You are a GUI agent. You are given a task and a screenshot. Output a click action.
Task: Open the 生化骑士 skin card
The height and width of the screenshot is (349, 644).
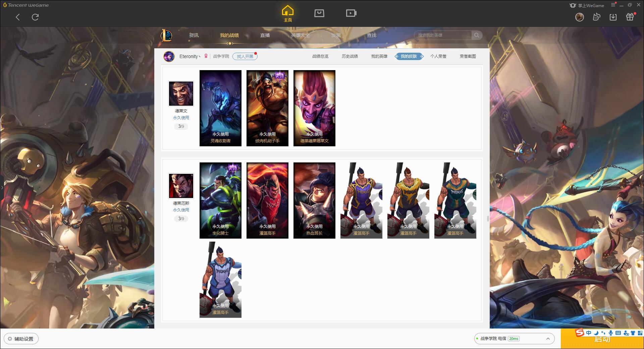(220, 200)
